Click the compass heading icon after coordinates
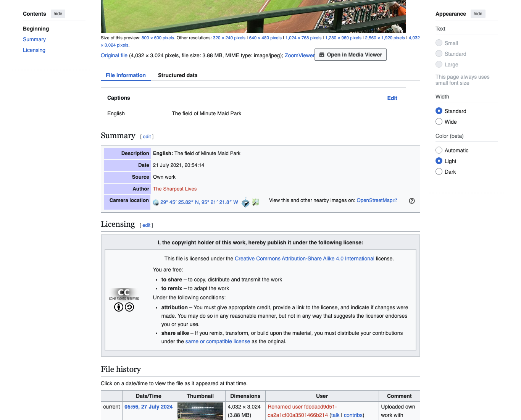Viewport: 521px width, 420px height. coord(246,202)
